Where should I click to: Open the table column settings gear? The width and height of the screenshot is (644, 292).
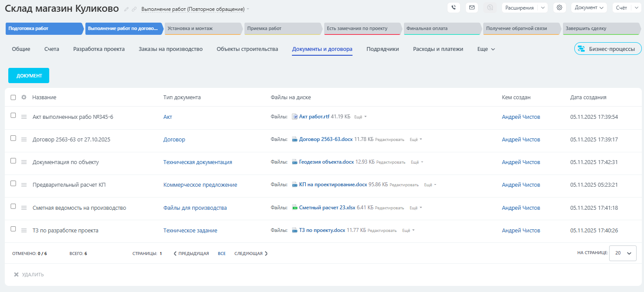pyautogui.click(x=24, y=97)
